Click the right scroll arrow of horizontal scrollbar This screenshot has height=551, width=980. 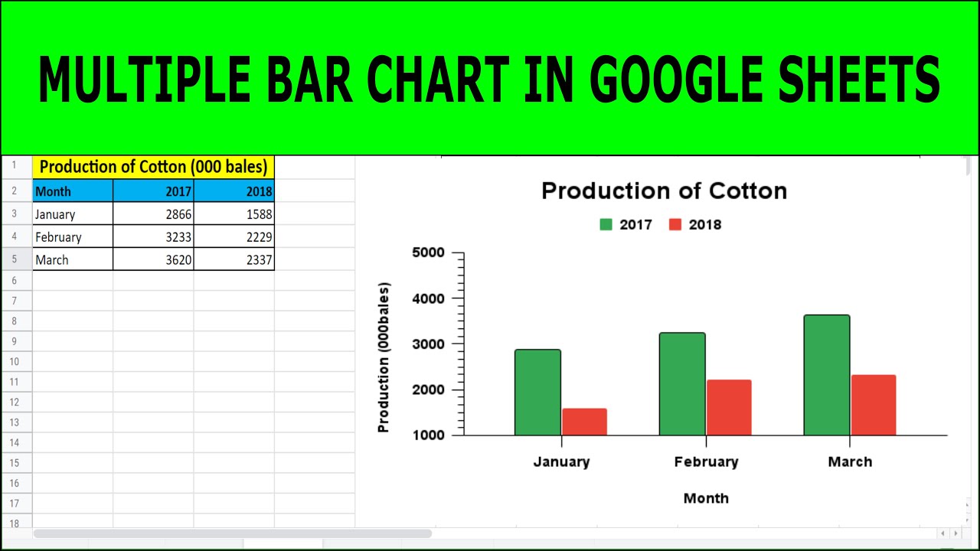tap(955, 533)
